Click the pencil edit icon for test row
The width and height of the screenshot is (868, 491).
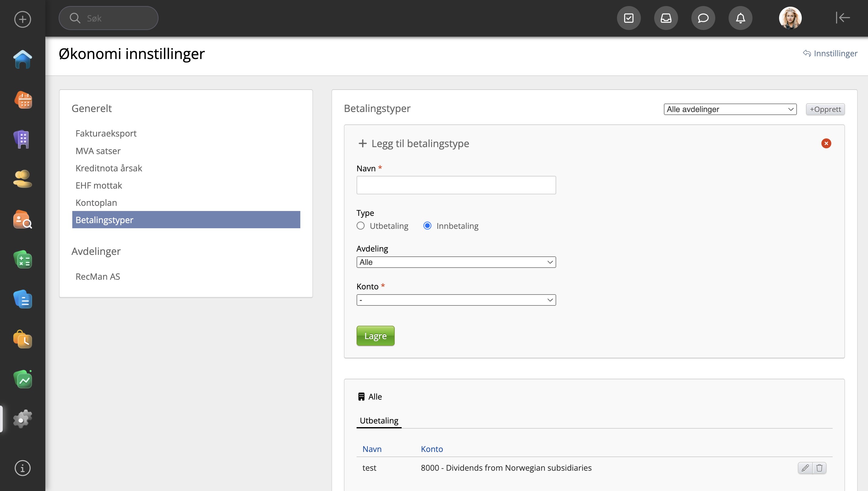coord(805,468)
